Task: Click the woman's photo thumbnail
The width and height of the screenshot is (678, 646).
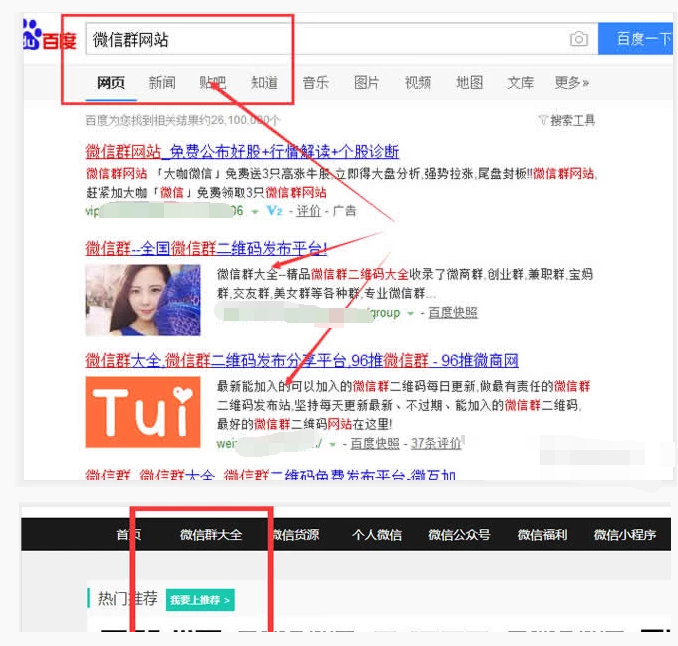Action: tap(143, 300)
